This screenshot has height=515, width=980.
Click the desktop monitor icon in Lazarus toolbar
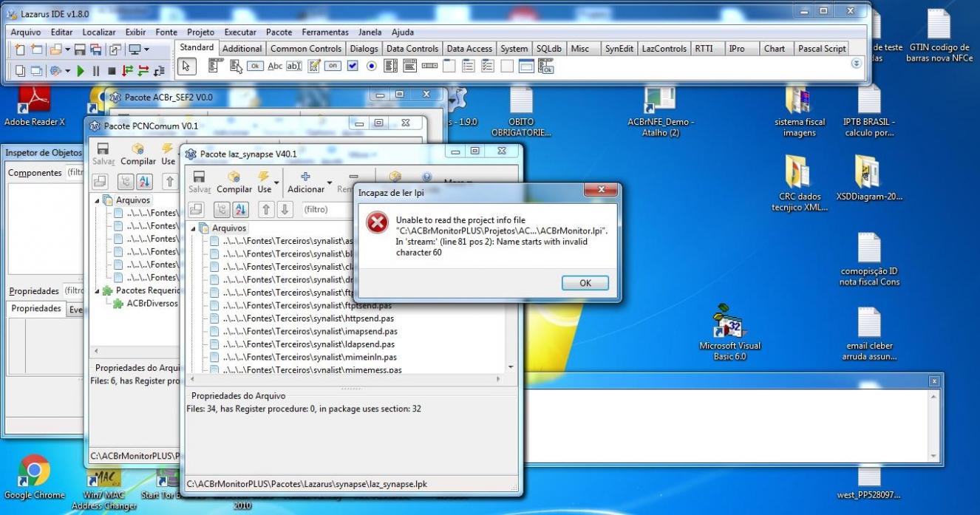pos(135,50)
